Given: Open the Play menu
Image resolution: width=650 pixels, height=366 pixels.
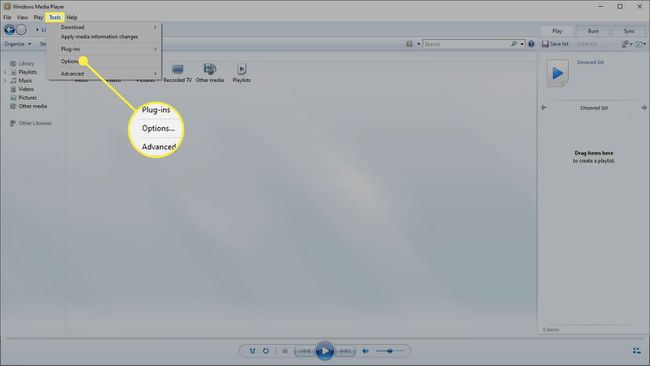Looking at the screenshot, I should coord(38,17).
